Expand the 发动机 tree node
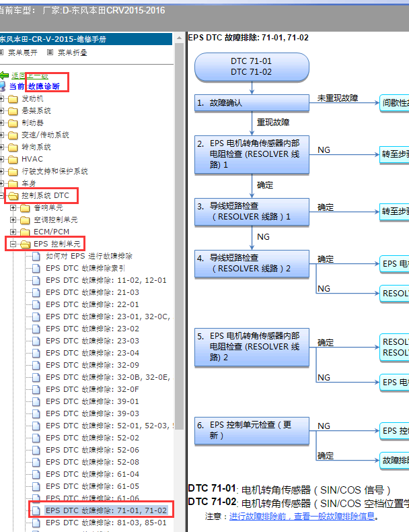The image size is (409, 532). (2, 99)
